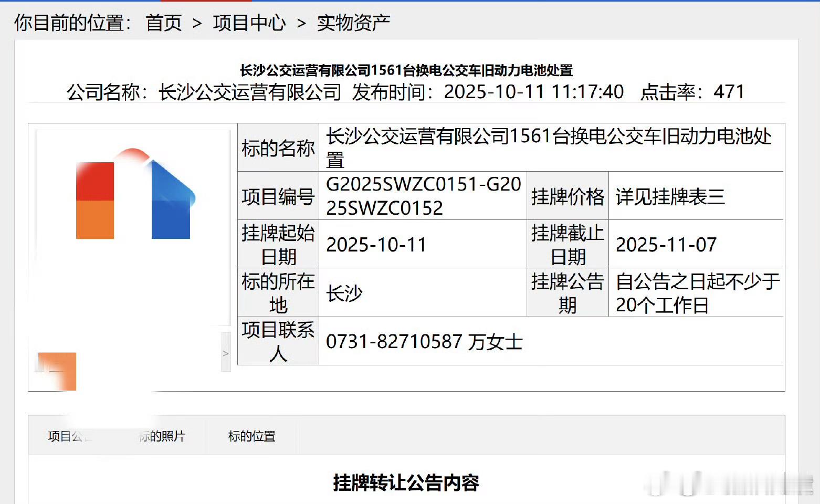Click the page title about 1561台换电公交车
Image resolution: width=820 pixels, height=504 pixels.
[406, 70]
